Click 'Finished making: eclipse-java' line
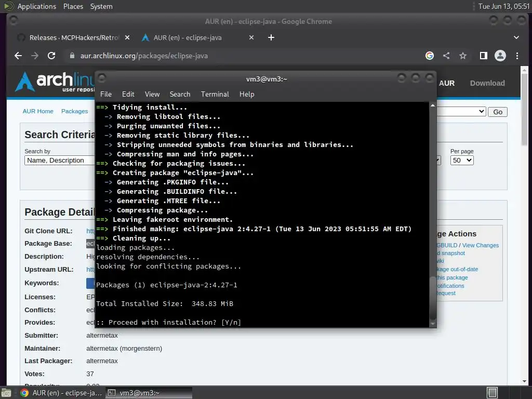532x399 pixels. (x=254, y=229)
